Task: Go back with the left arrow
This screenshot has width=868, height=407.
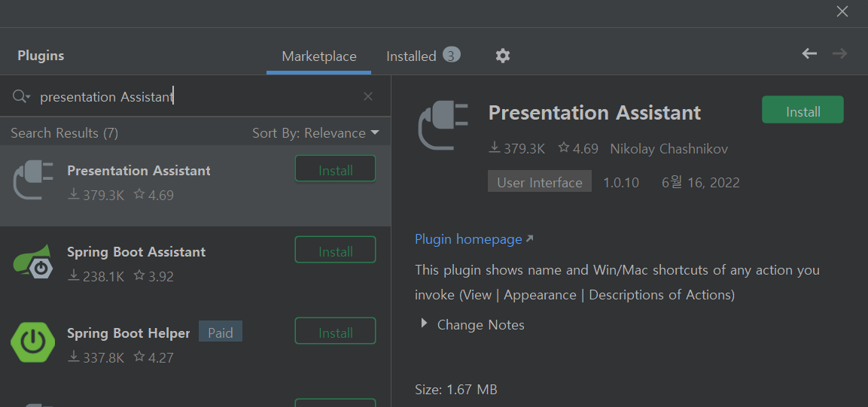Action: pyautogui.click(x=809, y=53)
